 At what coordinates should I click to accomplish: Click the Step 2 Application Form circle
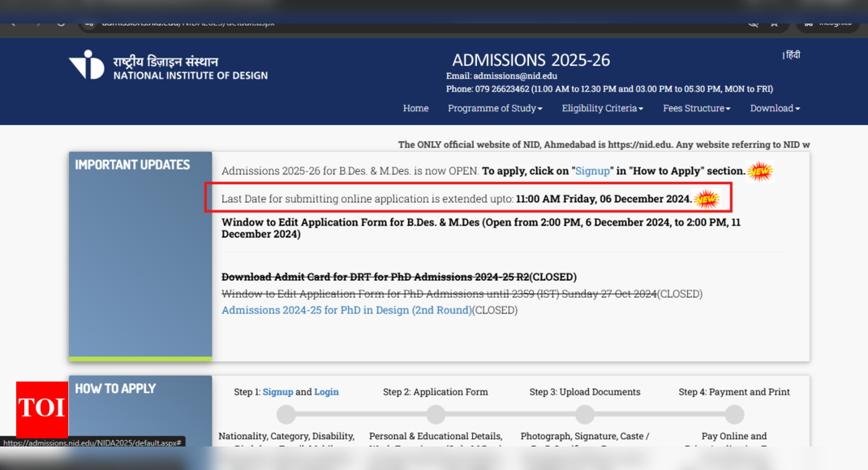coord(436,414)
